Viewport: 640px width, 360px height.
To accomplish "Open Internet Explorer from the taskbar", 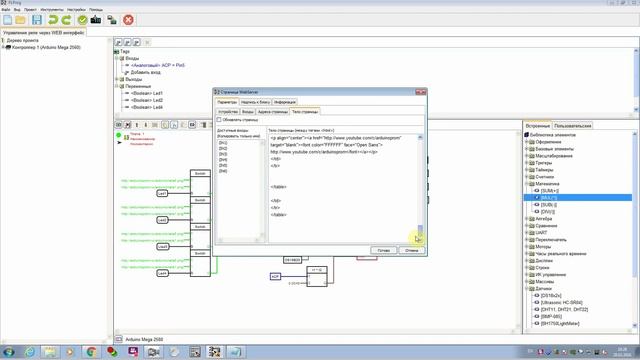I will (x=29, y=352).
